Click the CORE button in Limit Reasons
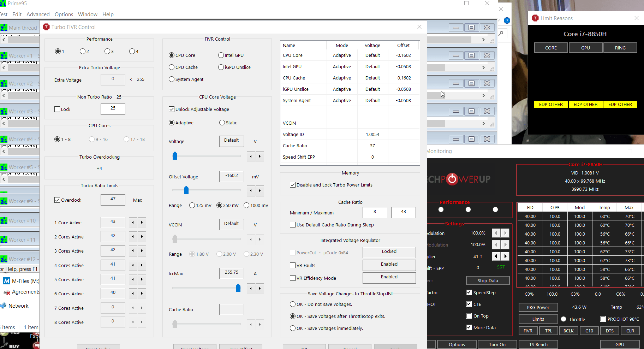 [551, 48]
